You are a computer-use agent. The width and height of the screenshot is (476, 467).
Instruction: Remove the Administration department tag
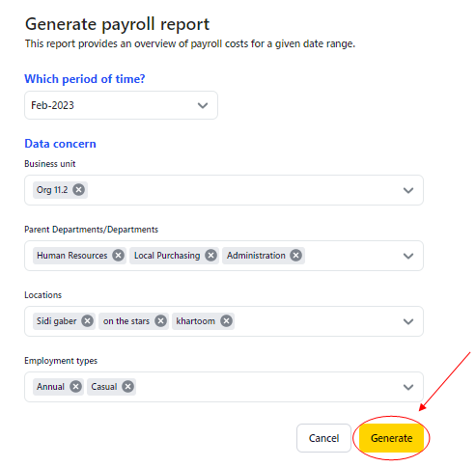pyautogui.click(x=295, y=256)
